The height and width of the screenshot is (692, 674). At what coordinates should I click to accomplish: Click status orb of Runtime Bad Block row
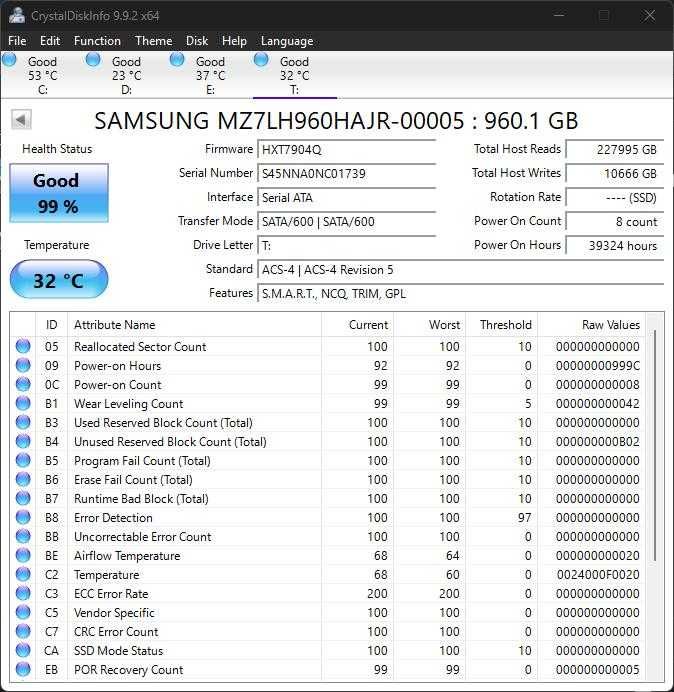23,498
